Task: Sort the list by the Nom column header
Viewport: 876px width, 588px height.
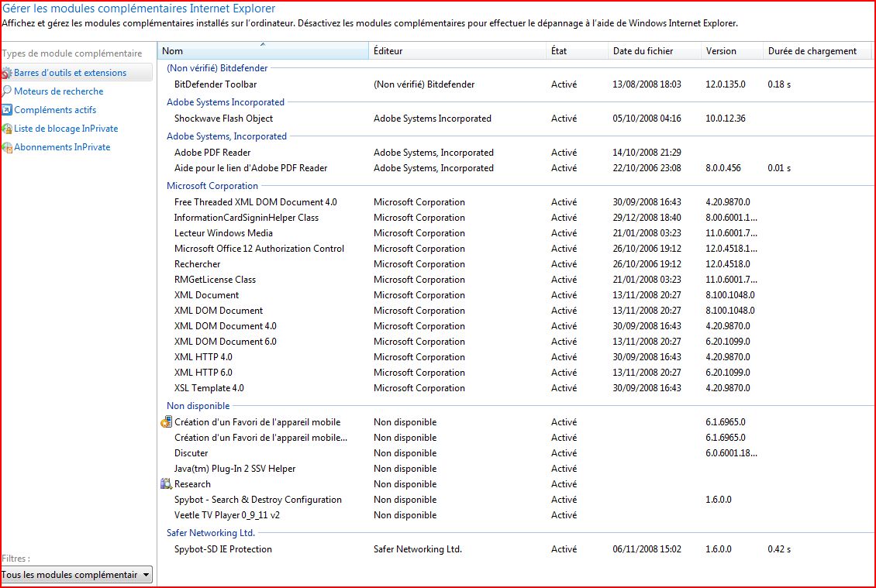Action: (x=263, y=51)
